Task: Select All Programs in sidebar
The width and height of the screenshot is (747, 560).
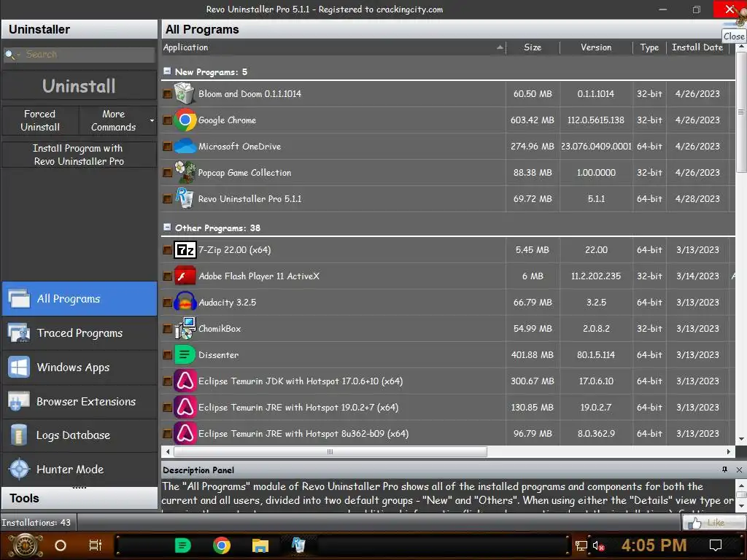Action: coord(79,298)
